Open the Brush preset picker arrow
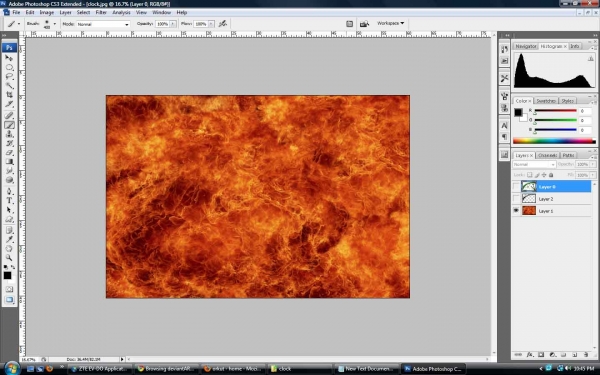Viewport: 600px width, 375px height. point(54,24)
